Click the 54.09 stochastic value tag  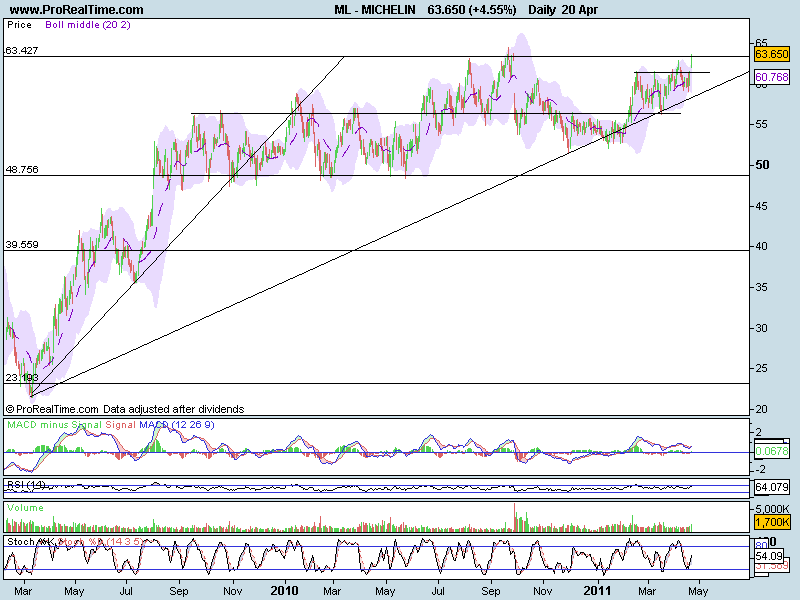(769, 556)
